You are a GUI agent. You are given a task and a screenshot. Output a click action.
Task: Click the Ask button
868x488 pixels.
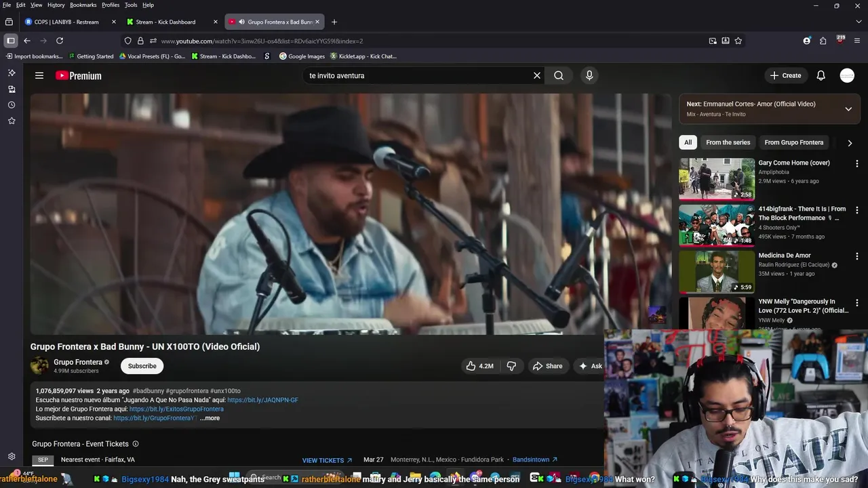[x=589, y=366]
